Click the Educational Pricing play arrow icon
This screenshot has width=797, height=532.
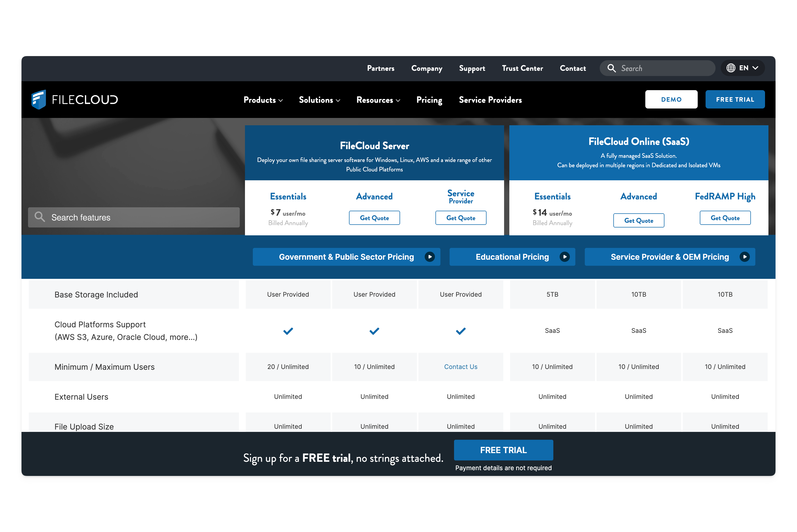coord(564,257)
